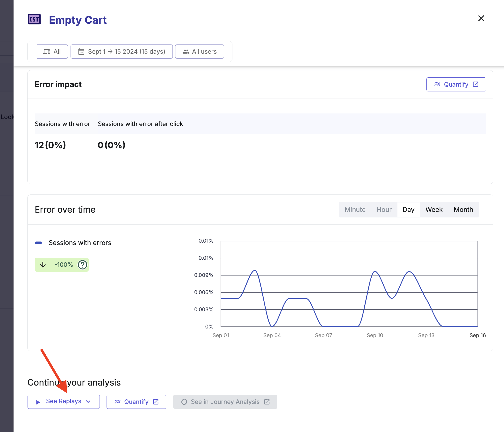
Task: Click See in Journey Analysis button
Action: pyautogui.click(x=225, y=402)
